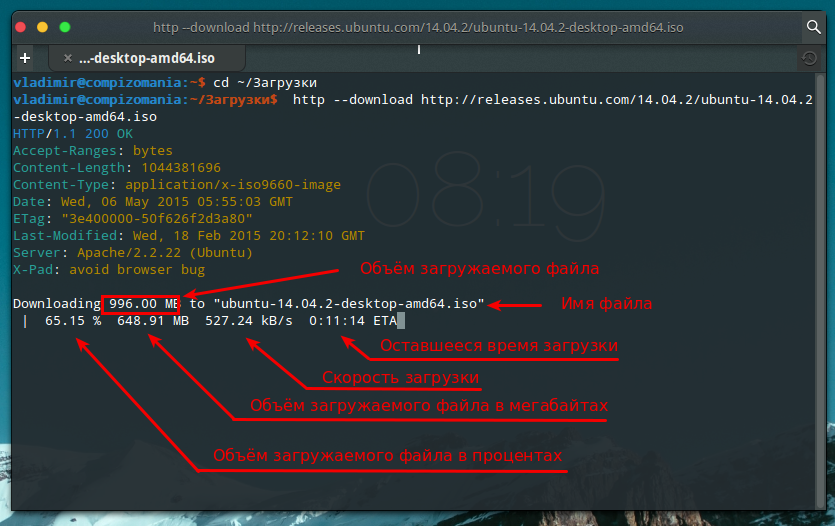Viewport: 835px width, 527px height.
Task: Click the '996.00 MB' file size
Action: (x=143, y=304)
